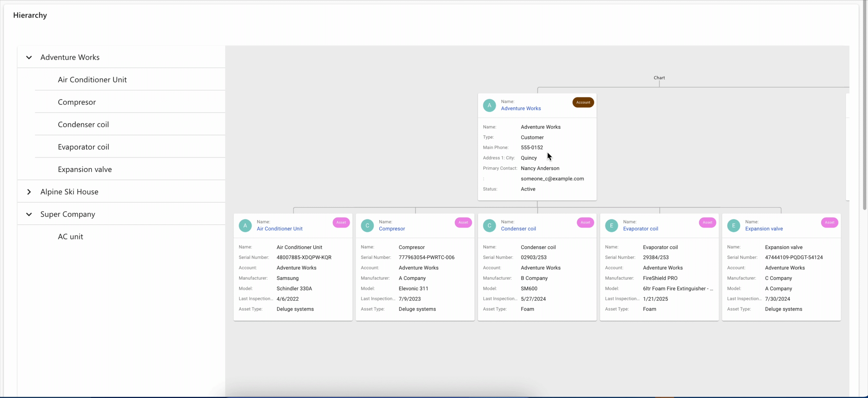868x398 pixels.
Task: Select Compresor in the tree list
Action: pos(130,102)
